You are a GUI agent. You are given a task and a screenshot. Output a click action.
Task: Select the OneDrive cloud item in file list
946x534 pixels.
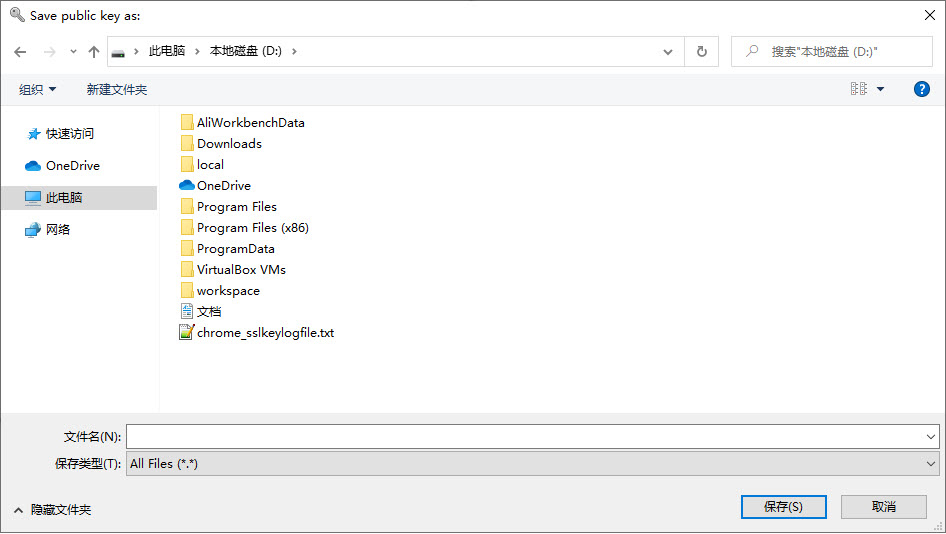pyautogui.click(x=223, y=186)
